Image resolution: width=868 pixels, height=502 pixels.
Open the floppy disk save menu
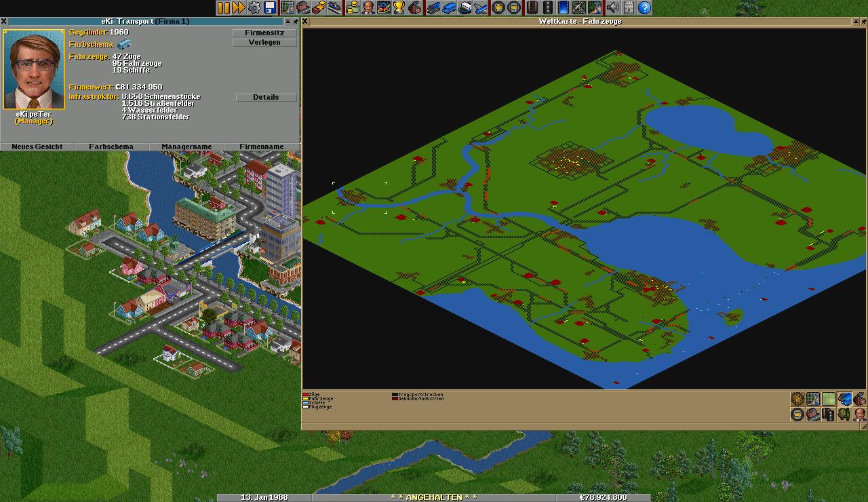pos(270,8)
